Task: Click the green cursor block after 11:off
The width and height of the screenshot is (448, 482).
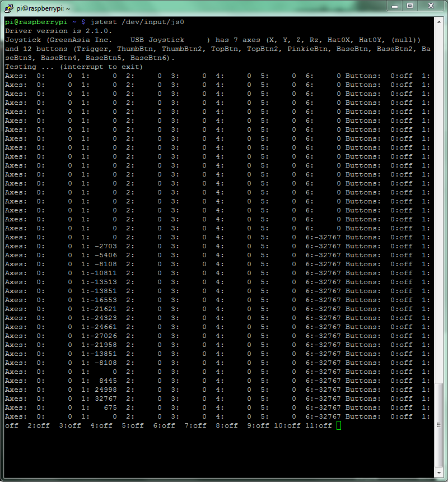Action: (x=339, y=426)
